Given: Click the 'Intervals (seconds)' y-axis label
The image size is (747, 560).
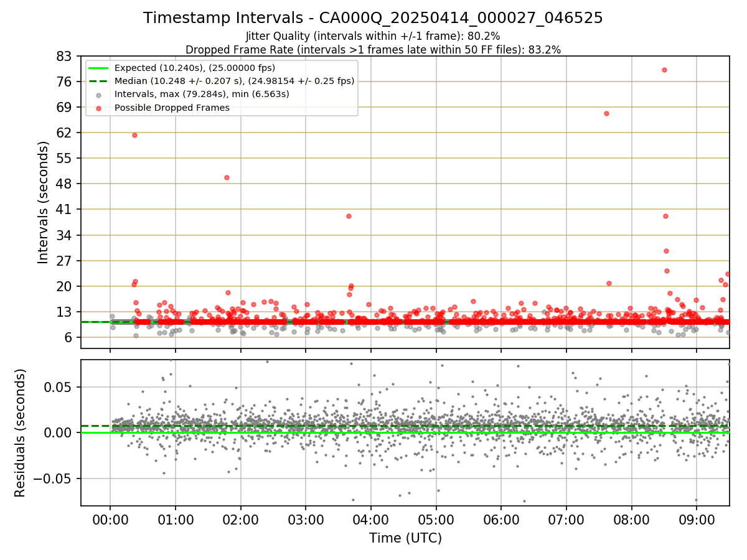Looking at the screenshot, I should 44,202.
